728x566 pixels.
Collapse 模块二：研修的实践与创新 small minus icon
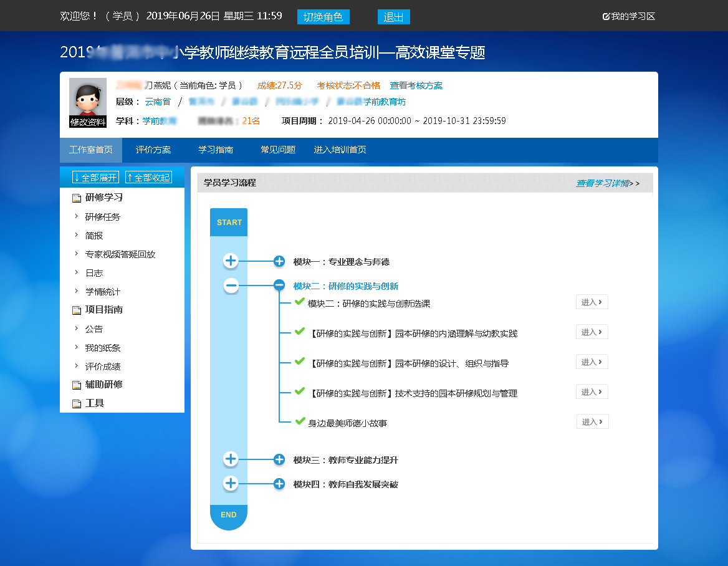coord(279,286)
